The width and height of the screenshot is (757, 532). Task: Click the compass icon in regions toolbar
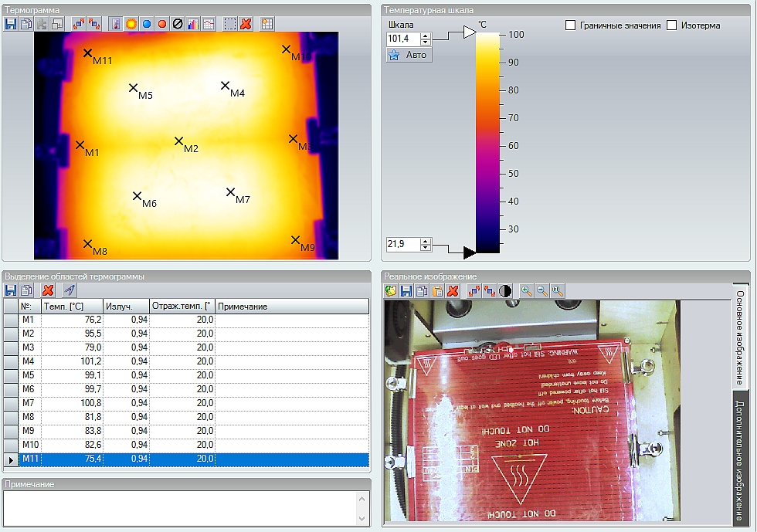70,290
